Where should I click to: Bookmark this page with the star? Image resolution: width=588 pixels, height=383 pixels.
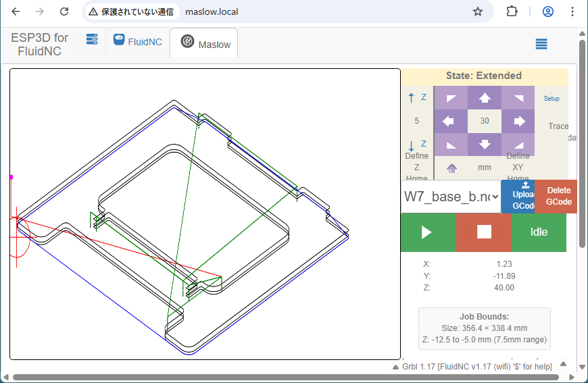click(477, 11)
